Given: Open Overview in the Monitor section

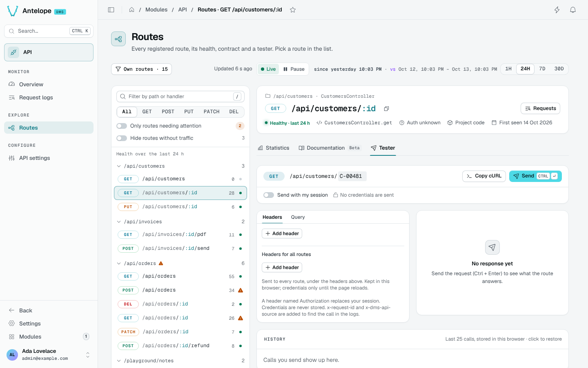Looking at the screenshot, I should 49,84.
